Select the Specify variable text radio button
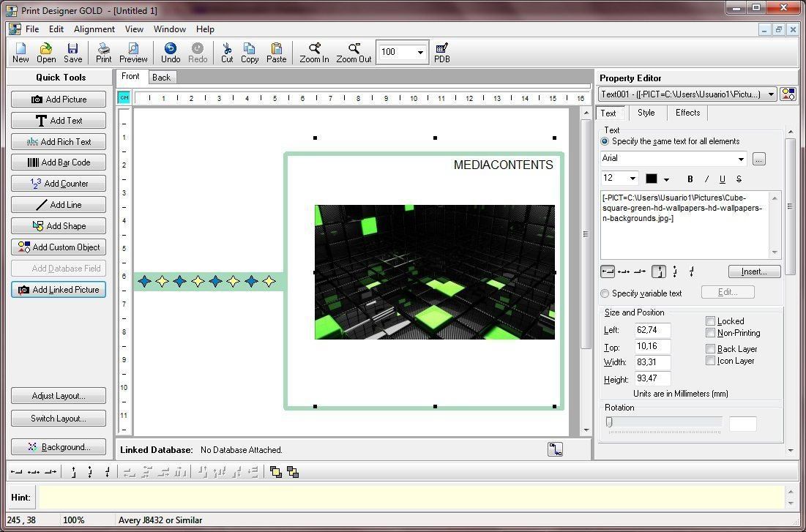Screen dimensions: 806x532 pos(605,293)
